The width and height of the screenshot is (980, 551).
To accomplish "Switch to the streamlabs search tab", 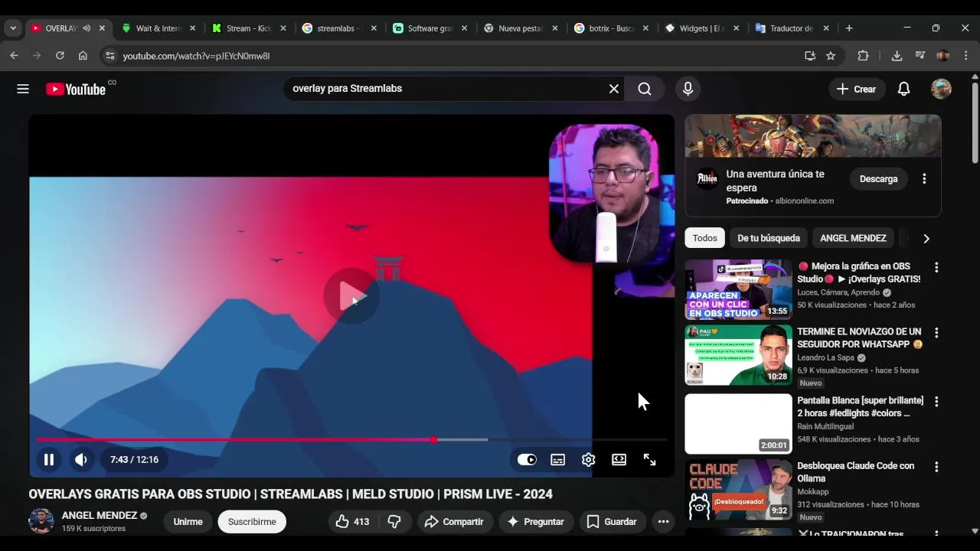I will [x=338, y=28].
